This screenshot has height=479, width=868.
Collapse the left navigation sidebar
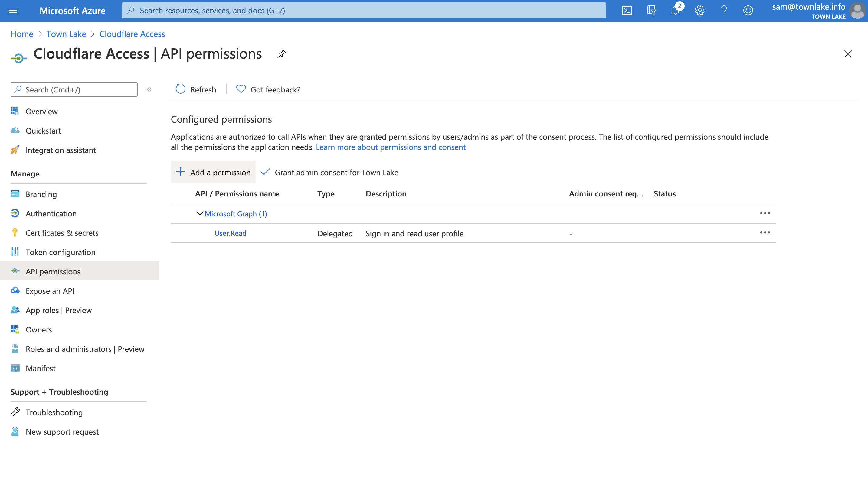[x=149, y=89]
